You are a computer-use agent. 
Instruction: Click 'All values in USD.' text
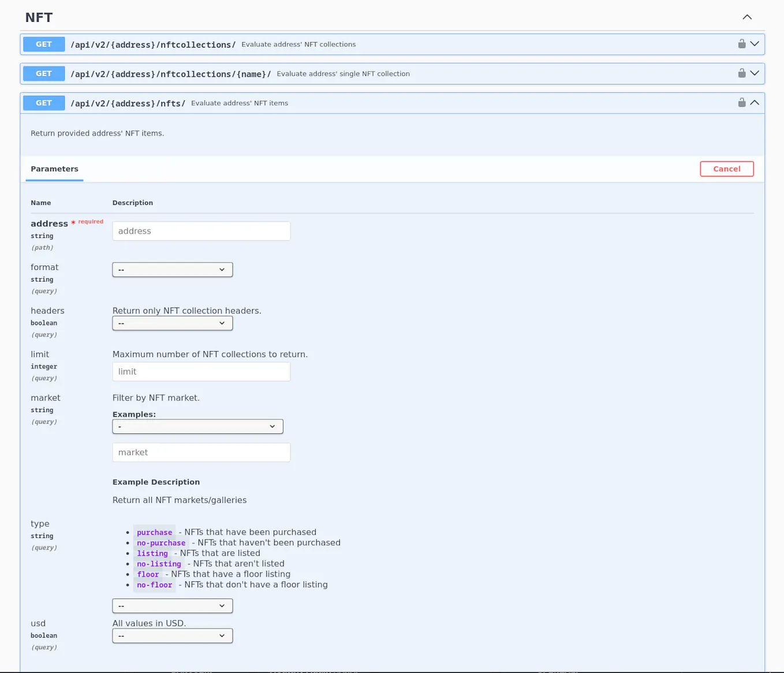click(150, 623)
